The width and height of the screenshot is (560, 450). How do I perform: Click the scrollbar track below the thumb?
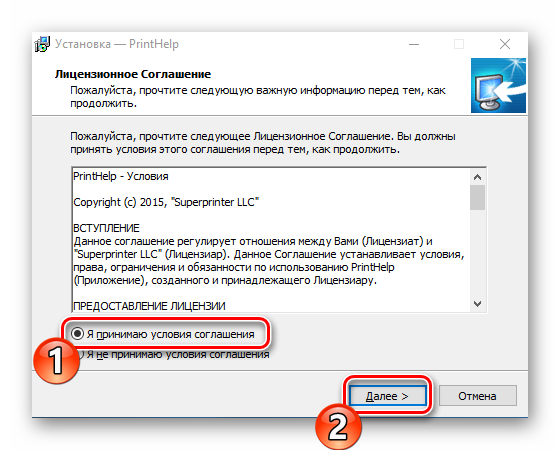point(478,254)
